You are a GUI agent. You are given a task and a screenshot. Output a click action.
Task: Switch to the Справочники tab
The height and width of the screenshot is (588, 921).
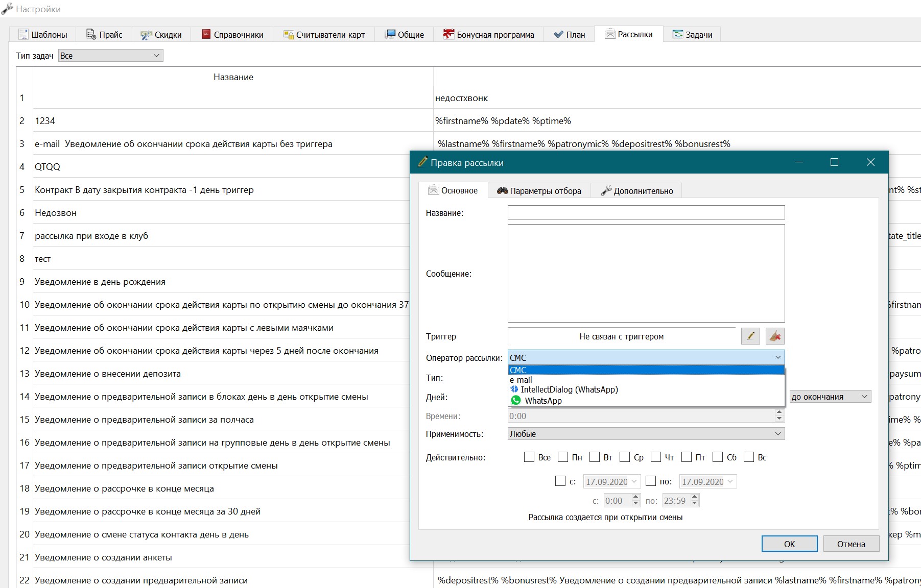coord(232,35)
